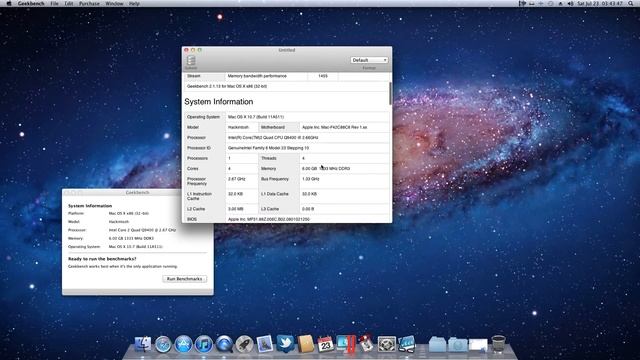The image size is (640, 360).
Task: Open the Trash in the dock
Action: coord(498,344)
